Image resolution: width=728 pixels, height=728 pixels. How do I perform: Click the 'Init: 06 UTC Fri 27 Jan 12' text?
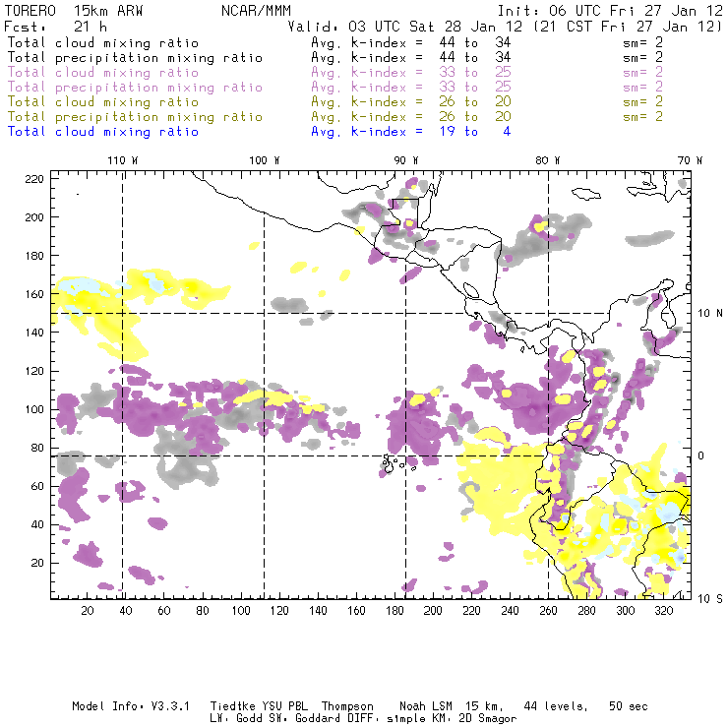coord(610,10)
